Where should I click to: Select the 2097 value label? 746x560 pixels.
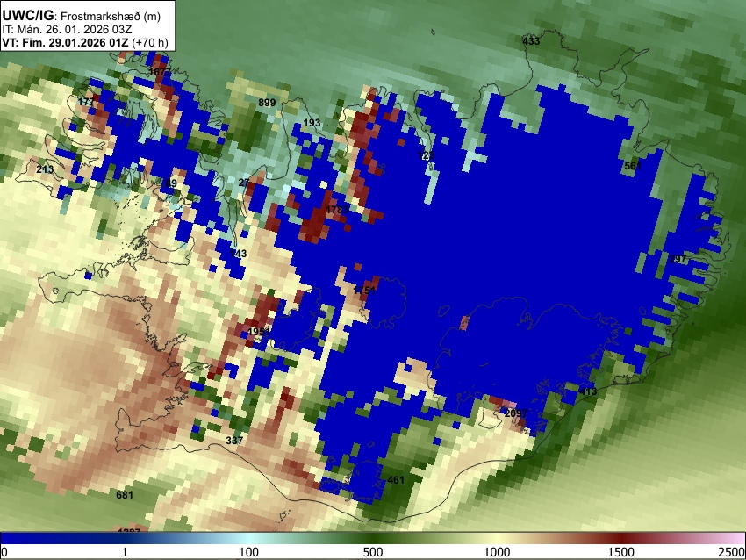516,413
